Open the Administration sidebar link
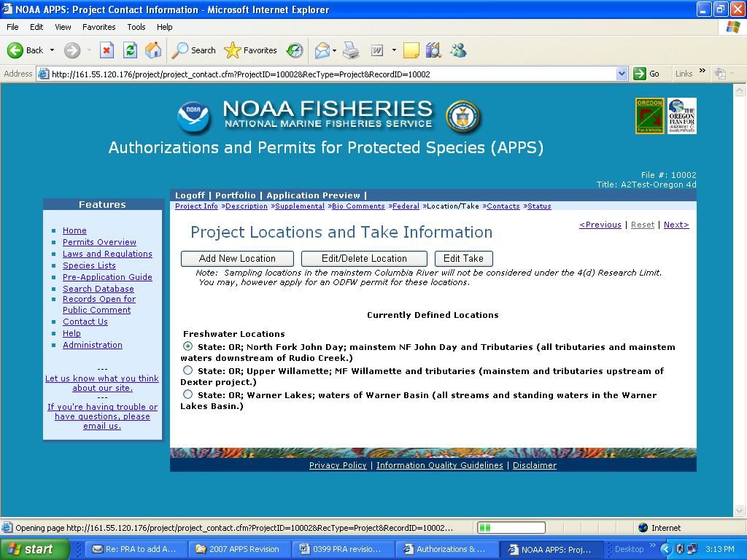 (93, 345)
